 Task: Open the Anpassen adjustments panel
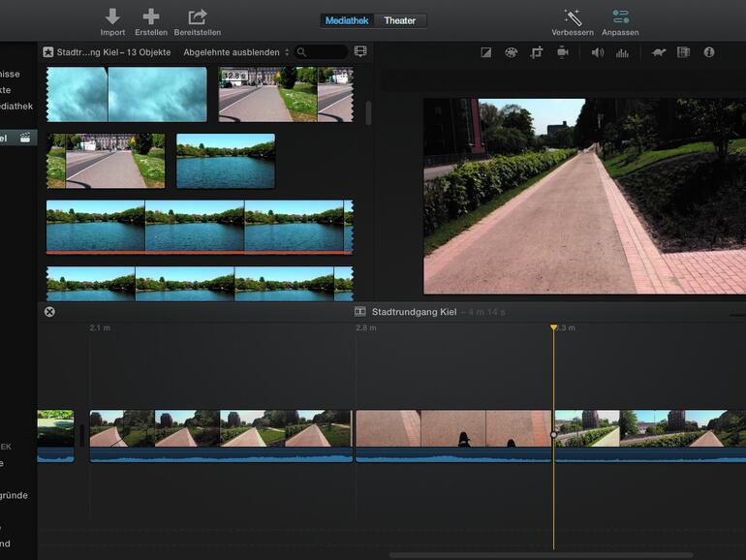point(620,16)
